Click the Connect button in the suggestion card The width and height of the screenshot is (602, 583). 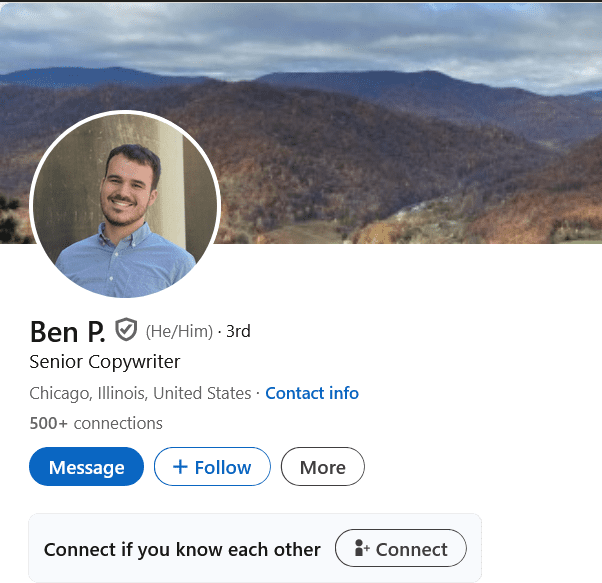pyautogui.click(x=401, y=548)
